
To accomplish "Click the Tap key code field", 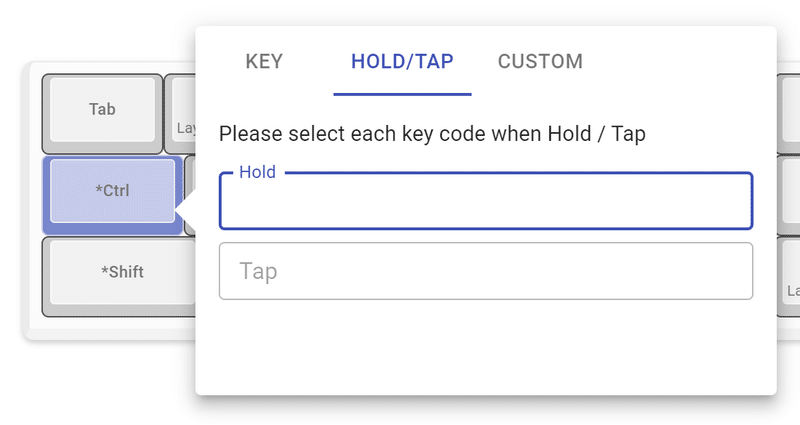I will pyautogui.click(x=485, y=271).
